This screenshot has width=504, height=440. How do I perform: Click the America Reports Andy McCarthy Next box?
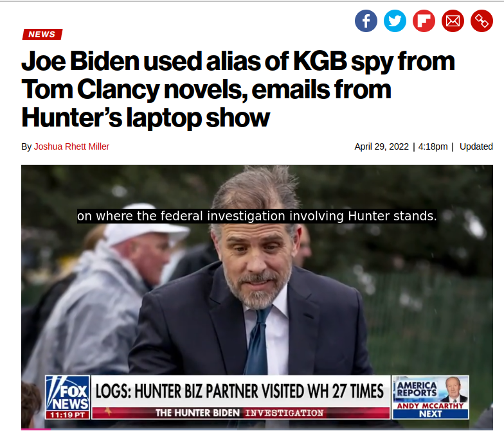430,397
